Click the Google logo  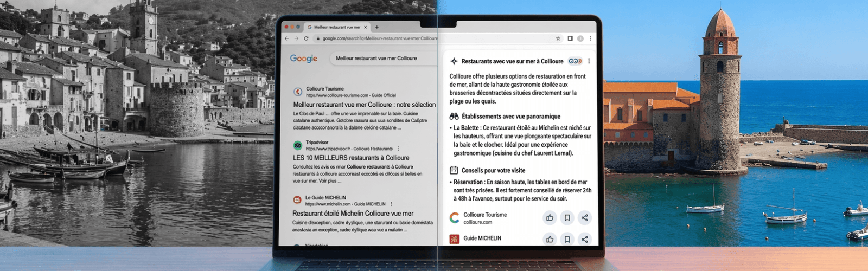coord(303,59)
